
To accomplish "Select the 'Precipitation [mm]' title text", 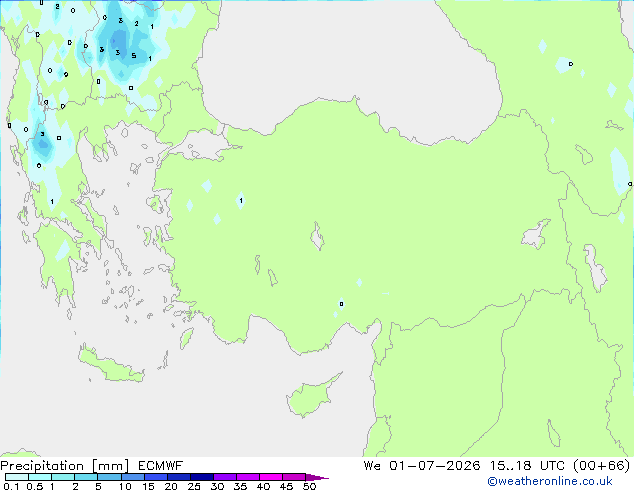I will 65,466.
